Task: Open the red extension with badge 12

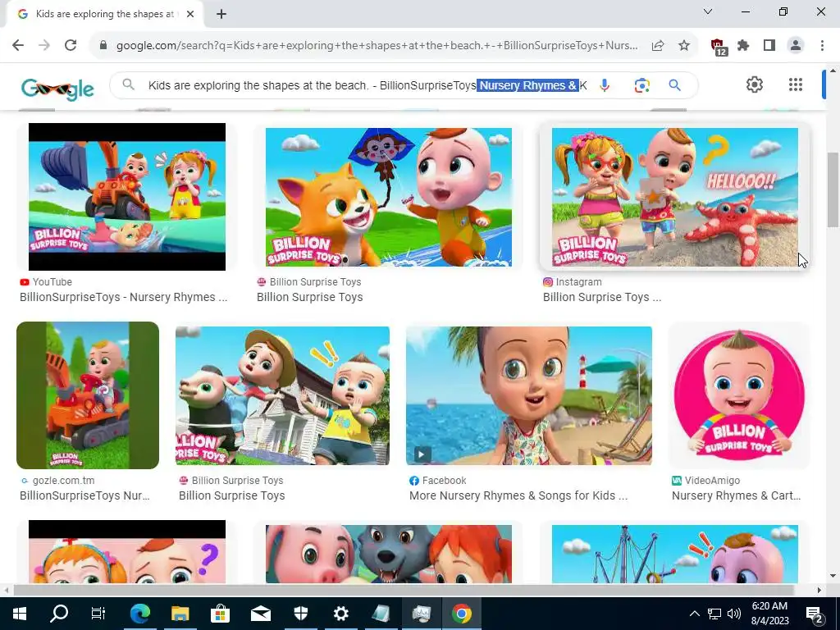Action: 719,47
